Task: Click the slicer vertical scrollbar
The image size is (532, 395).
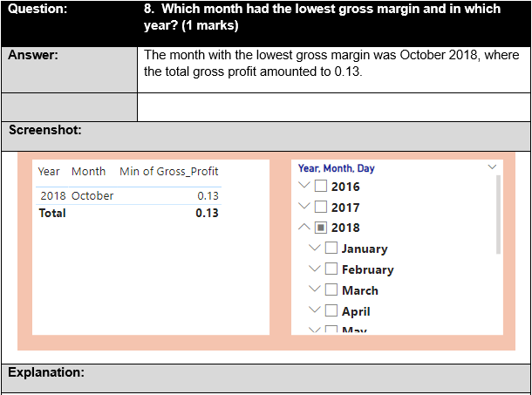Action: click(498, 214)
